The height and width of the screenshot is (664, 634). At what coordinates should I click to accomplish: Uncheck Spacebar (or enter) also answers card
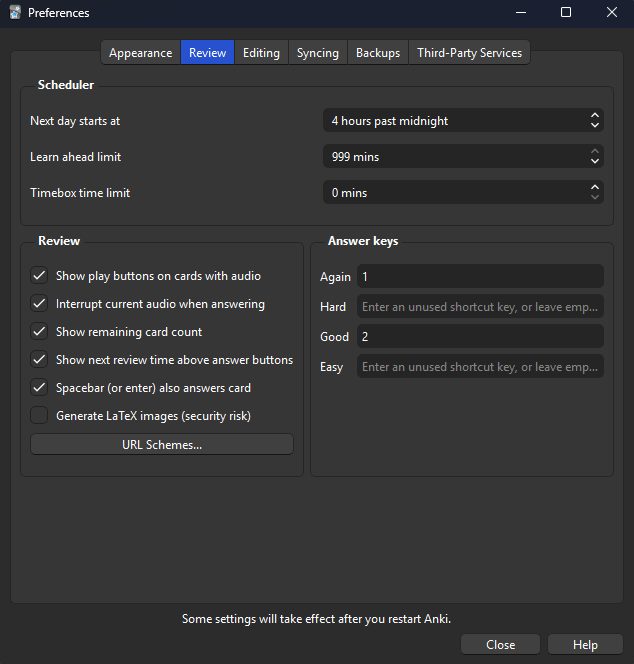pos(39,387)
